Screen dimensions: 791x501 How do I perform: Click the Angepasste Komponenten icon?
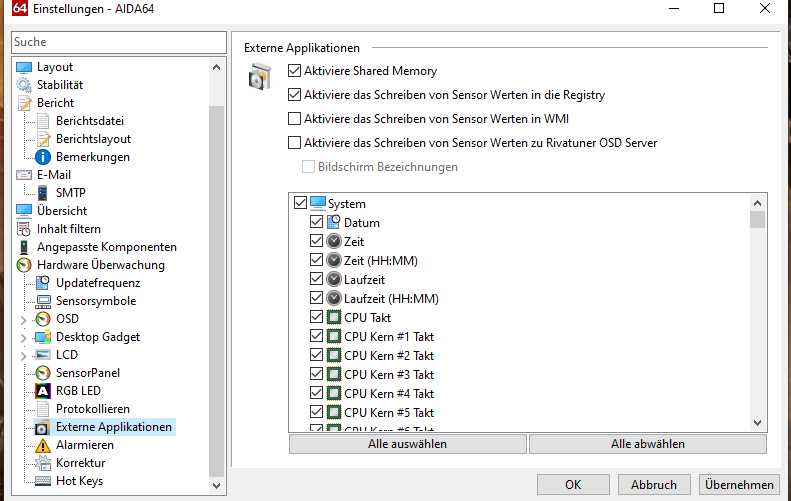coord(24,247)
